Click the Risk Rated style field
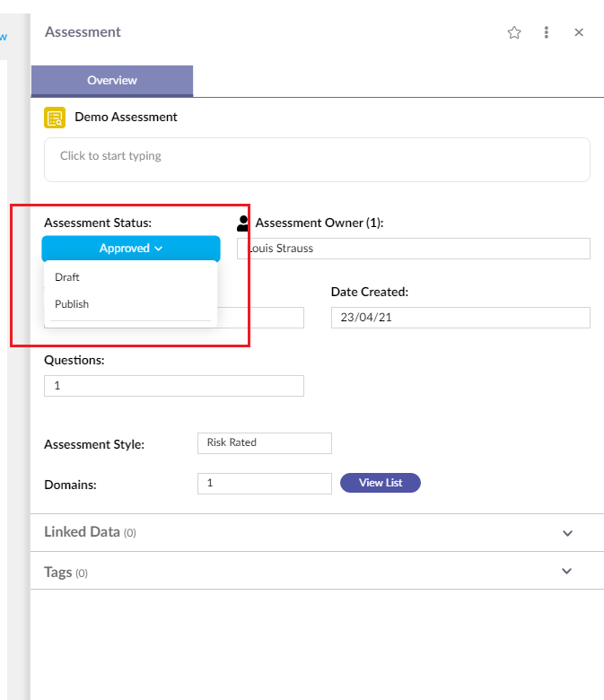Image resolution: width=604 pixels, height=700 pixels. click(x=264, y=442)
